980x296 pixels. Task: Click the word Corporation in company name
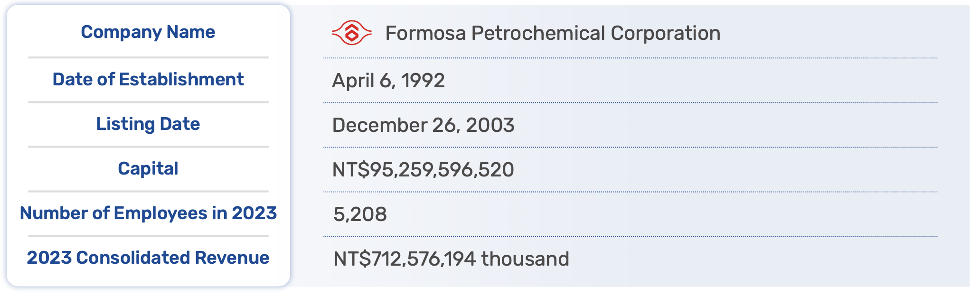666,33
